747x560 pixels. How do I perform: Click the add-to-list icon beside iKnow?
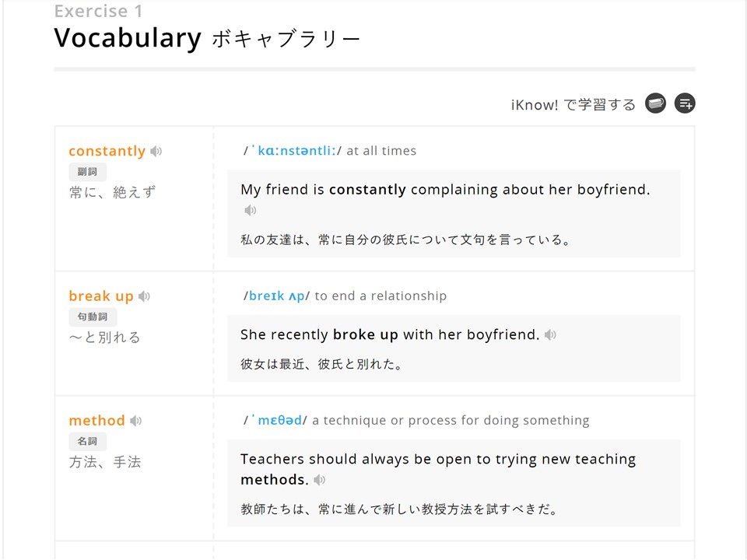point(685,103)
